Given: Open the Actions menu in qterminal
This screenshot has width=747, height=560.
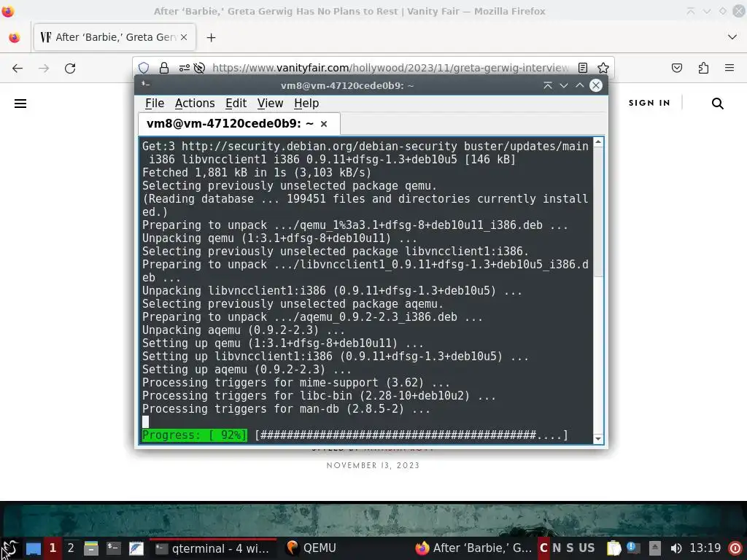Looking at the screenshot, I should (195, 104).
